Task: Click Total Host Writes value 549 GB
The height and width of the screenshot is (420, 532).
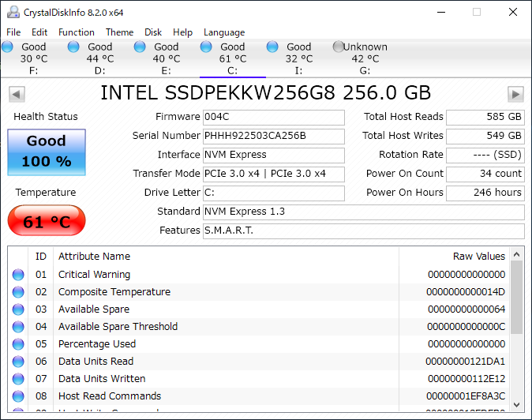Action: 485,137
